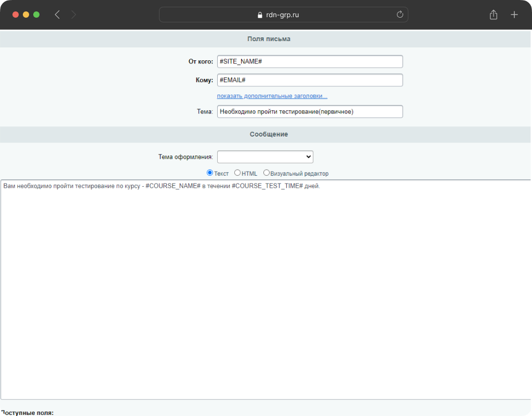Click the Тема subject text field
This screenshot has width=532, height=416.
tap(310, 111)
